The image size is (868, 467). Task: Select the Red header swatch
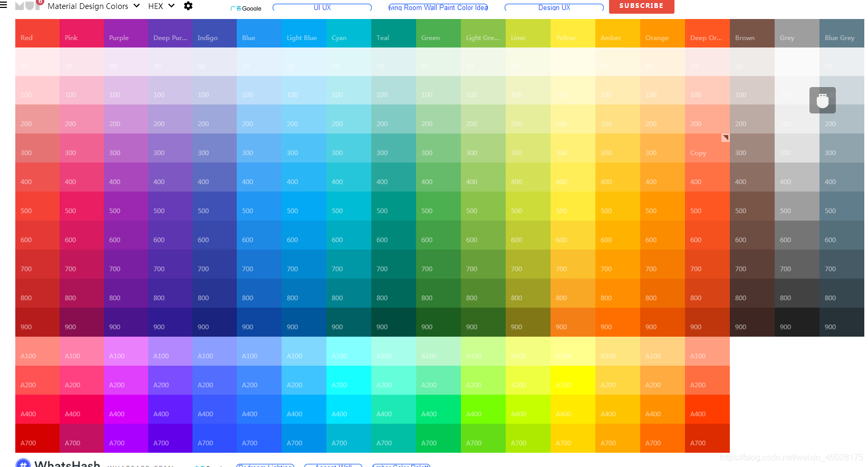[x=37, y=33]
